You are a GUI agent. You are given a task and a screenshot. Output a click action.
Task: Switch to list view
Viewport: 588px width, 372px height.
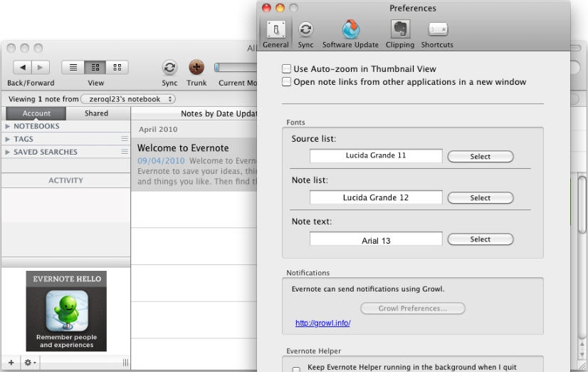[x=73, y=68]
